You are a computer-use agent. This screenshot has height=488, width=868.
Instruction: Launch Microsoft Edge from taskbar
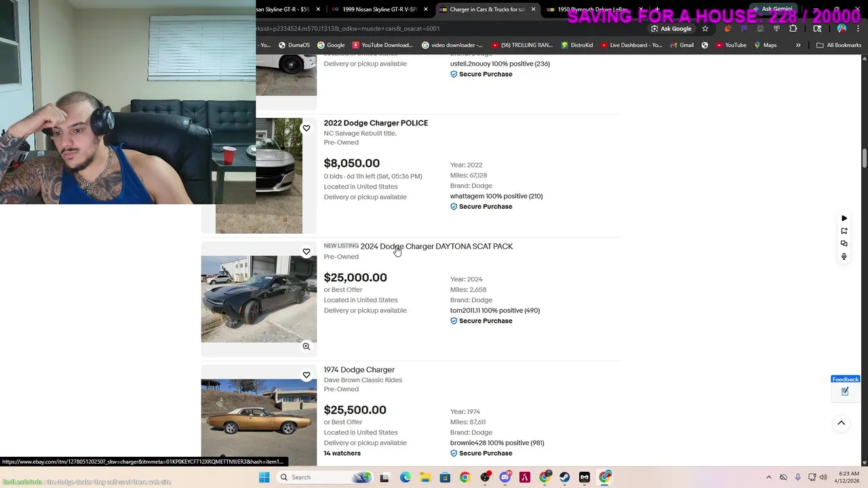(x=405, y=477)
